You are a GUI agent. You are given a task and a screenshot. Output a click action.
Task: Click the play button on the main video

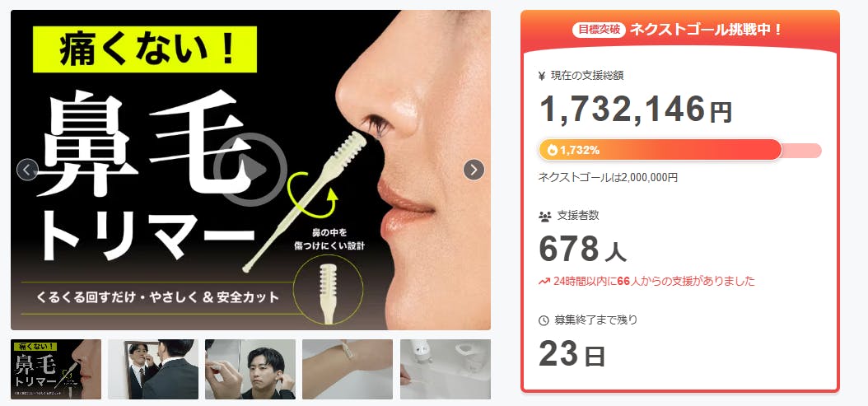click(x=250, y=170)
